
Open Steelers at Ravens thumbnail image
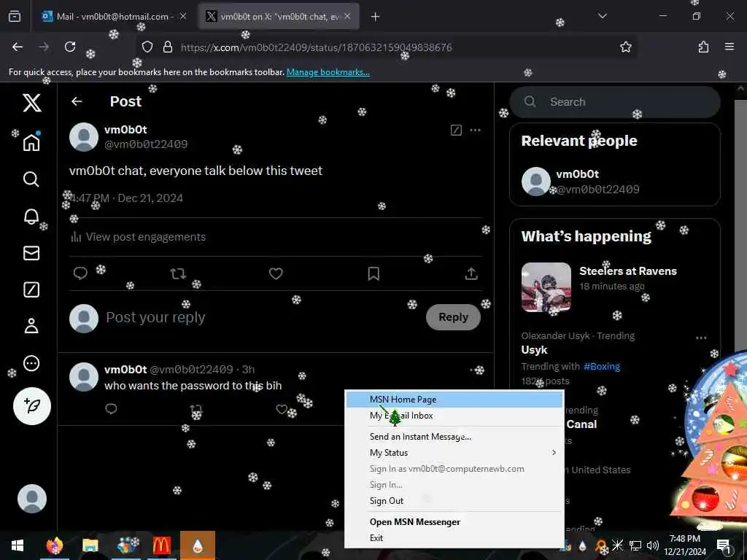pos(546,287)
